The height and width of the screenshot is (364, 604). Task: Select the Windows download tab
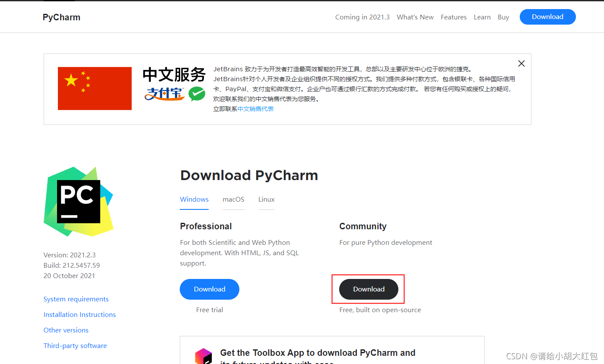pyautogui.click(x=194, y=199)
